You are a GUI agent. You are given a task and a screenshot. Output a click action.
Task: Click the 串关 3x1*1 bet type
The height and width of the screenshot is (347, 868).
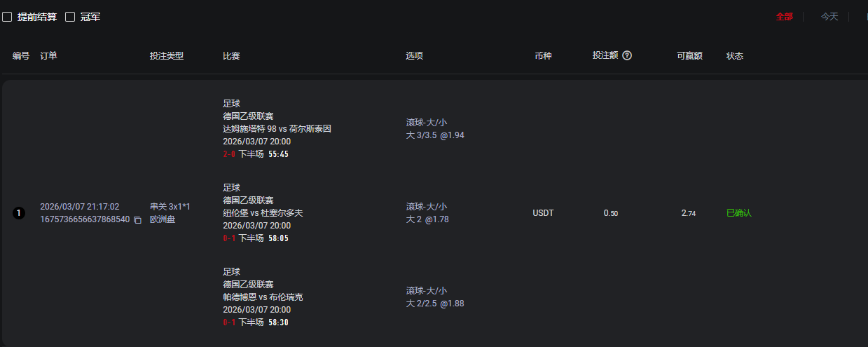click(170, 207)
